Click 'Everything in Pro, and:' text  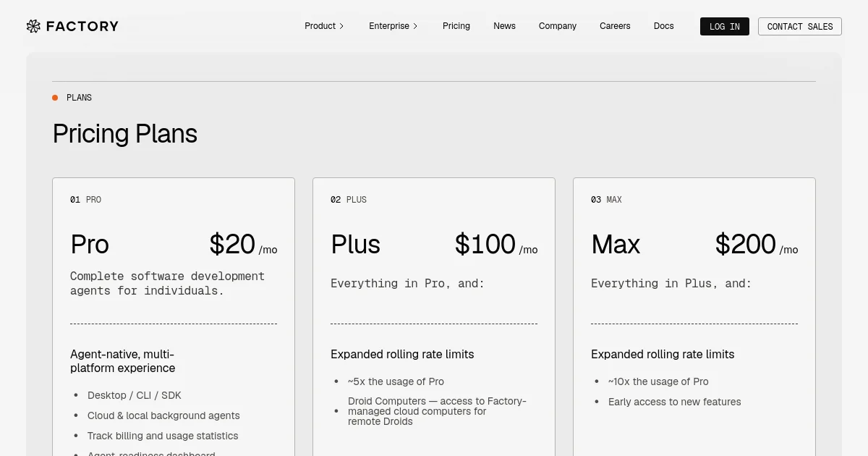point(408,283)
